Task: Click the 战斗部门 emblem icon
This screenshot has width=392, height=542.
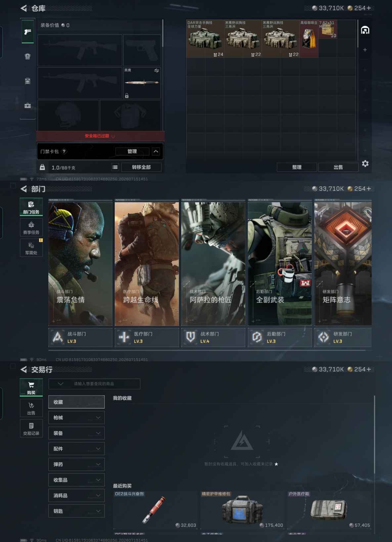Action: 58,337
